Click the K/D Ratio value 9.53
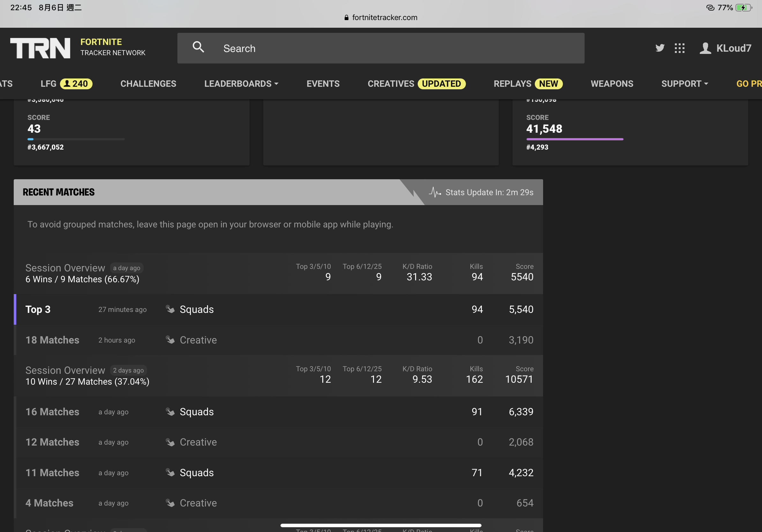 422,379
